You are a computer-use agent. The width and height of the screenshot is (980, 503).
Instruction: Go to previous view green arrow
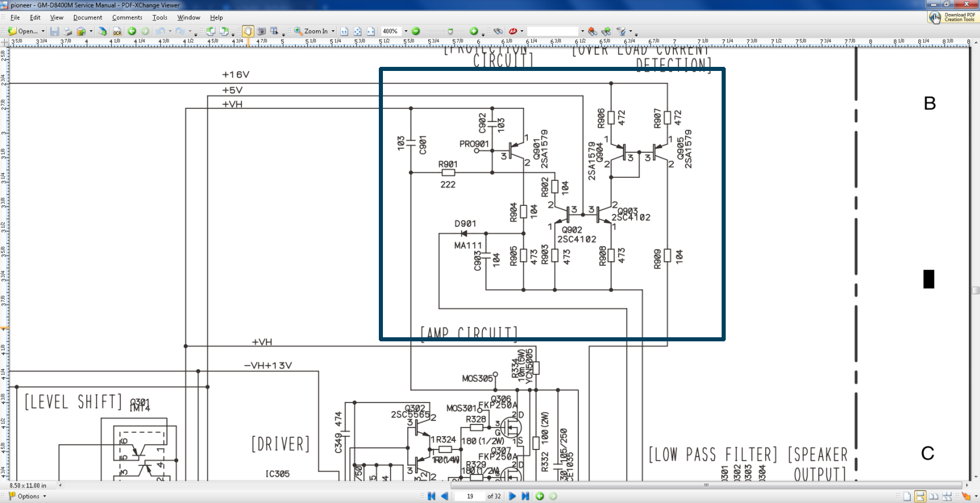132,31
